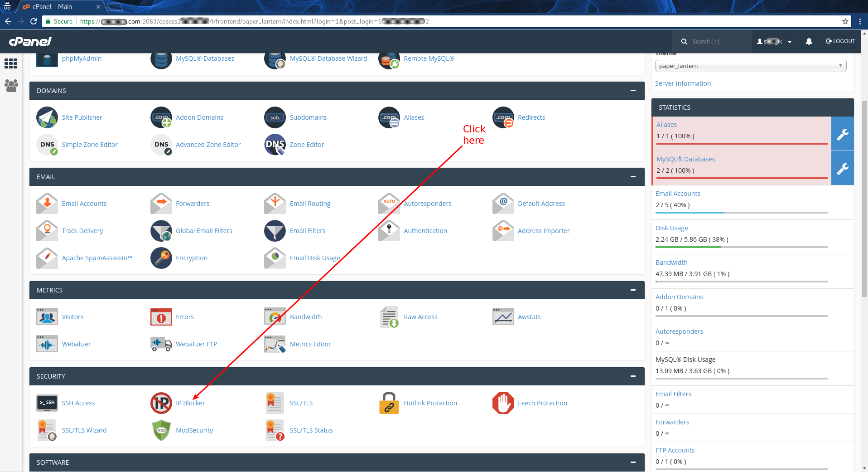
Task: Open the IP Blocker icon
Action: tap(161, 403)
